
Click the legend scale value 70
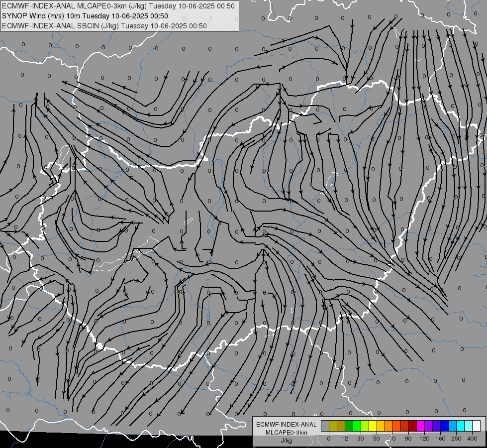[x=392, y=439]
